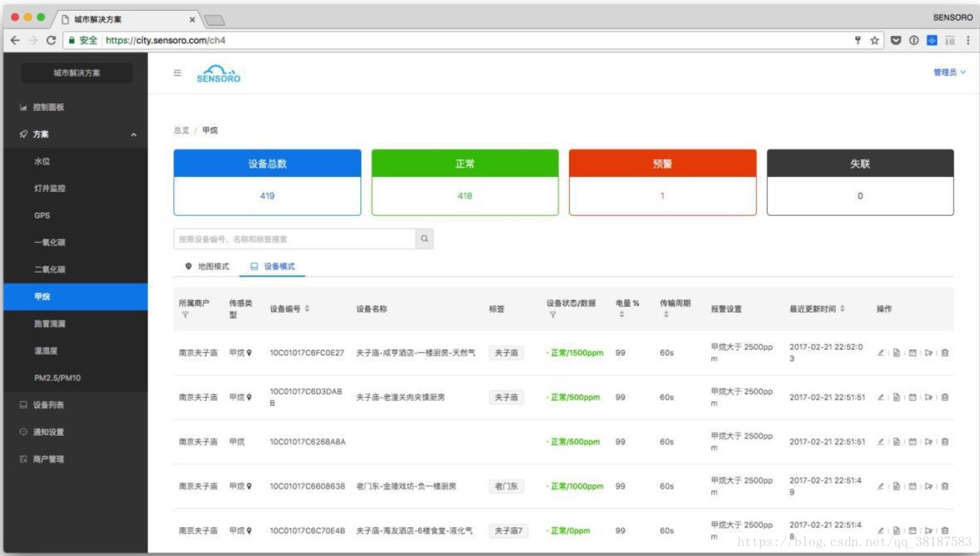Click flag icon in 10C01017C6268A8A row
This screenshot has width=980, height=556.
929,442
